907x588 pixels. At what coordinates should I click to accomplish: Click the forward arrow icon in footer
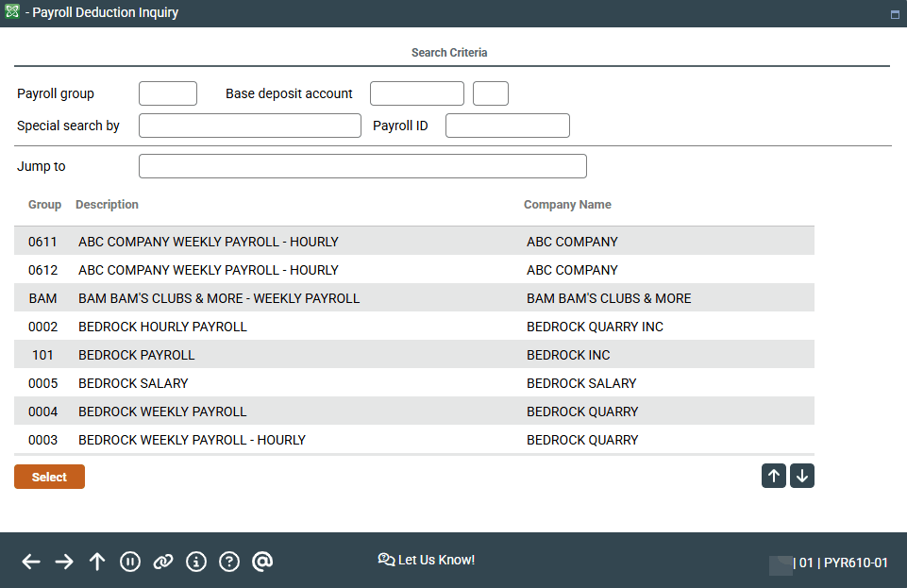pos(64,562)
